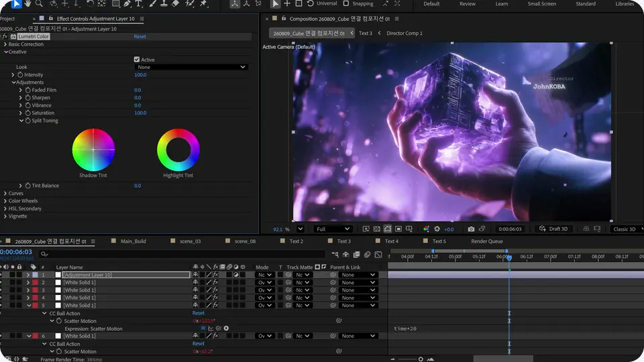The width and height of the screenshot is (644, 362).
Task: Select the Puppet Pin tool
Action: 203,4
